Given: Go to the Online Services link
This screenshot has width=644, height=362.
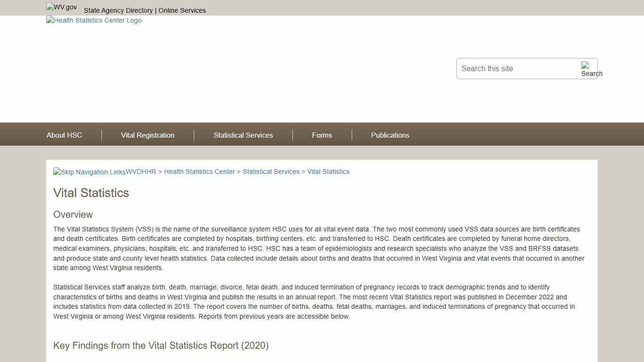Looking at the screenshot, I should tap(182, 10).
